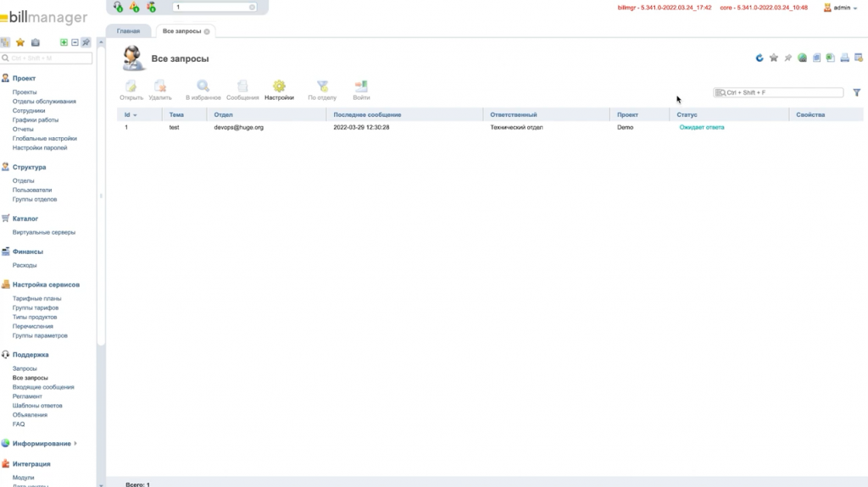The width and height of the screenshot is (868, 487).
Task: Click the top search field containing 1
Action: click(x=214, y=7)
